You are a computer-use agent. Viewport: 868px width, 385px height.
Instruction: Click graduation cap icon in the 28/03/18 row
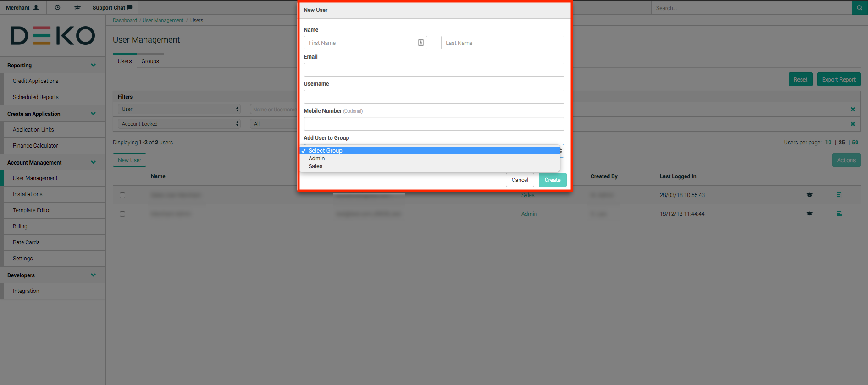point(809,195)
